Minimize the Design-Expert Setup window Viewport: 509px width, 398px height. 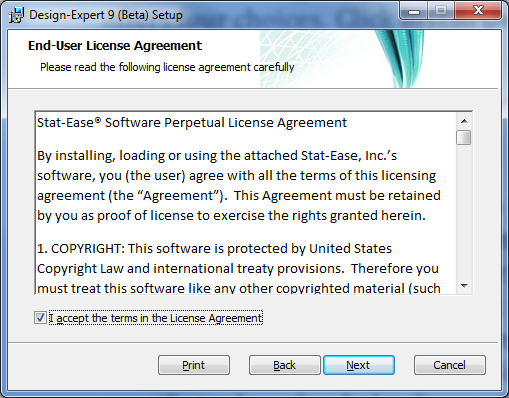click(x=414, y=12)
